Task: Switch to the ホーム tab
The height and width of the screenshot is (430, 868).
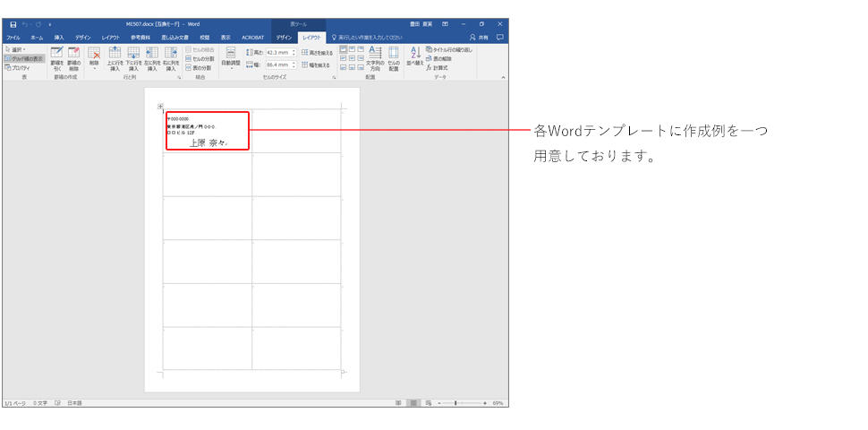Action: [37, 38]
